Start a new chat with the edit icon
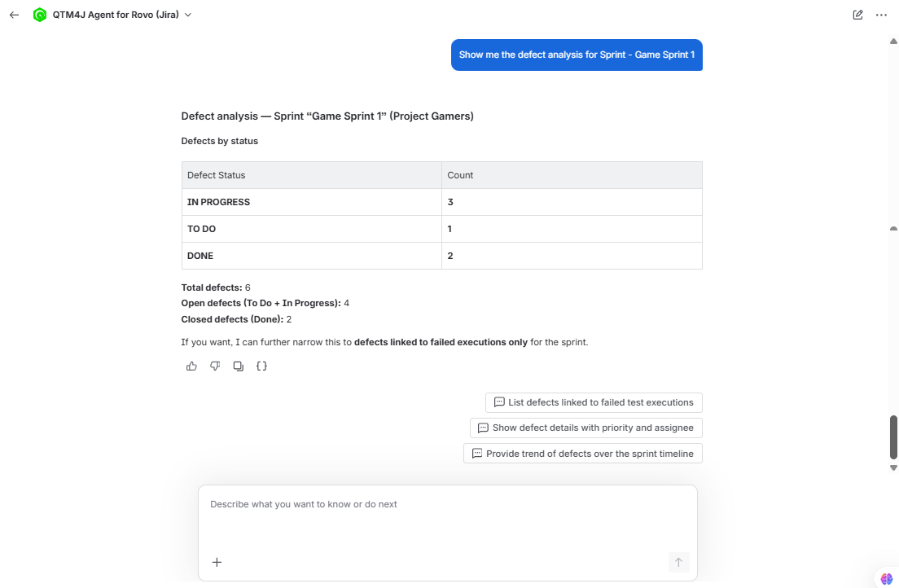The width and height of the screenshot is (899, 588). [x=857, y=15]
